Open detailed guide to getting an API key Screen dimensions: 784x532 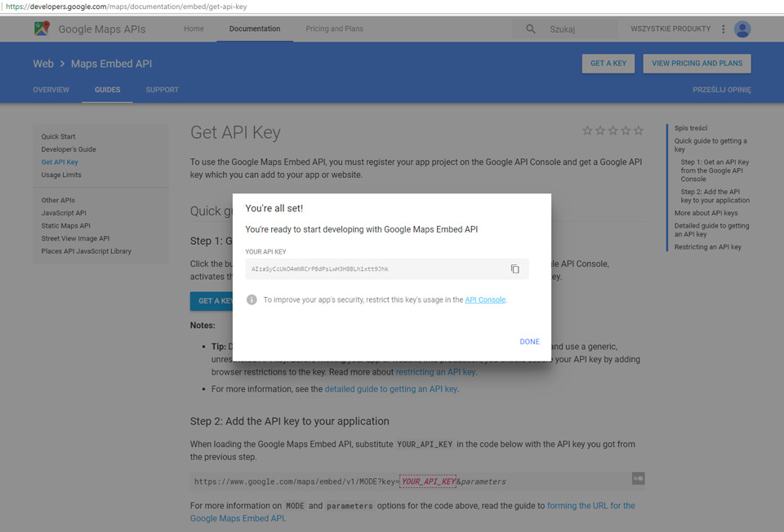click(391, 389)
